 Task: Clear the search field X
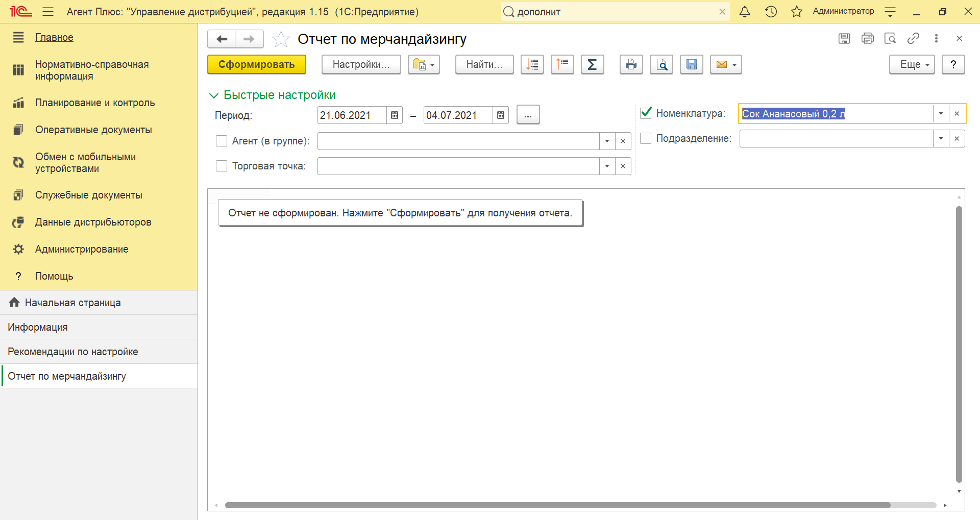point(722,12)
